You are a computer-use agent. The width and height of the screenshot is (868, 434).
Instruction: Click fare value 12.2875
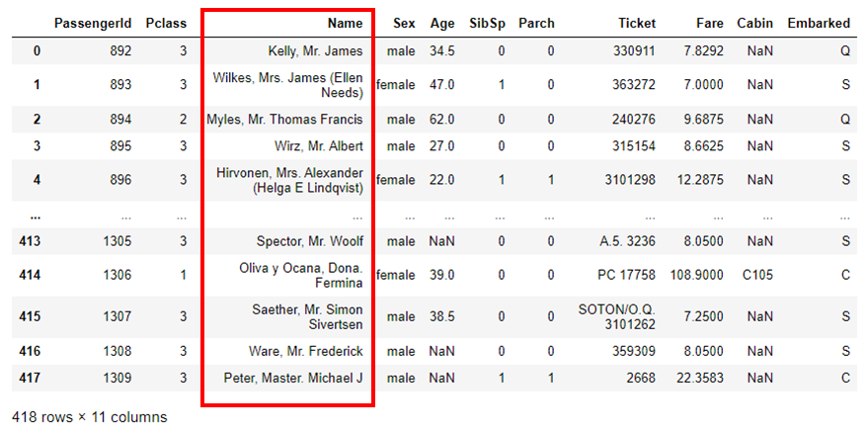coord(700,180)
